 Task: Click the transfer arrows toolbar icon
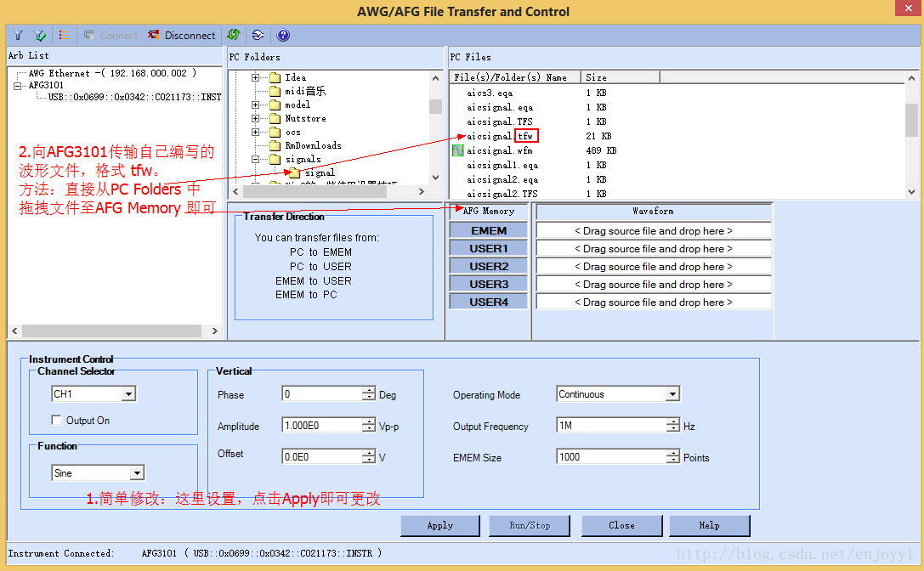tap(258, 36)
